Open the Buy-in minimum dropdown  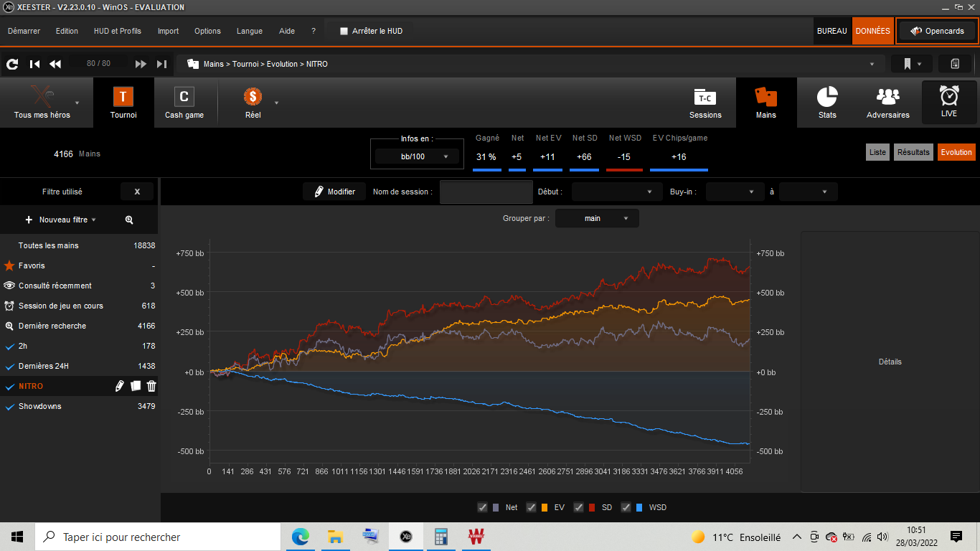point(735,192)
